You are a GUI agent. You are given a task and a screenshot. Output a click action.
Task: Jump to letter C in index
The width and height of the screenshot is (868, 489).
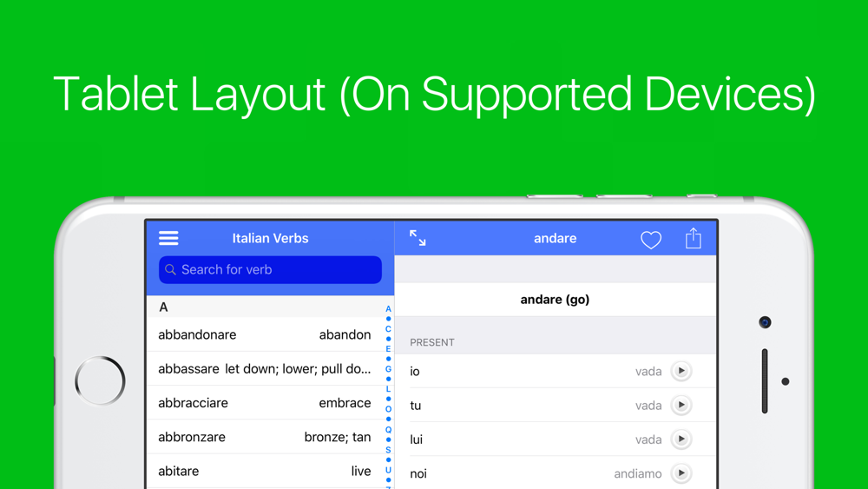pos(388,329)
